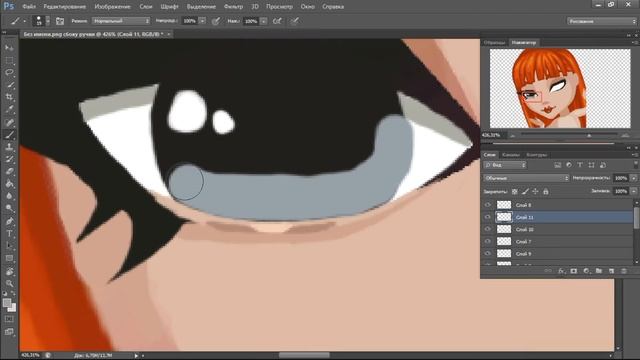Select the Clone Stamp tool

tap(9, 147)
